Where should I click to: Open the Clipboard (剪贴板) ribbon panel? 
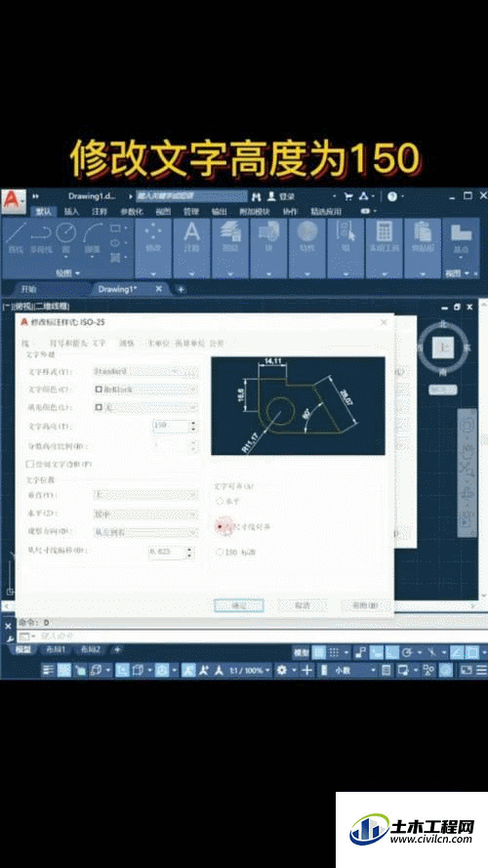click(x=423, y=248)
